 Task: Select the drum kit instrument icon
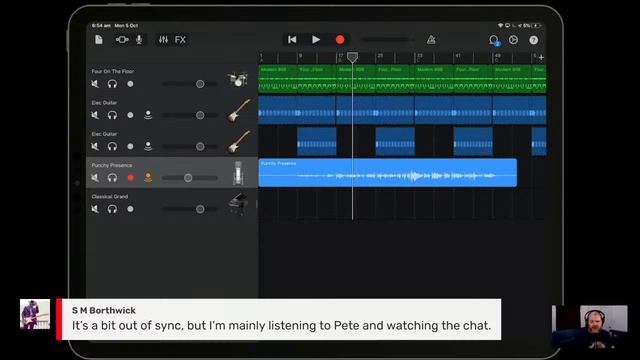(x=238, y=79)
